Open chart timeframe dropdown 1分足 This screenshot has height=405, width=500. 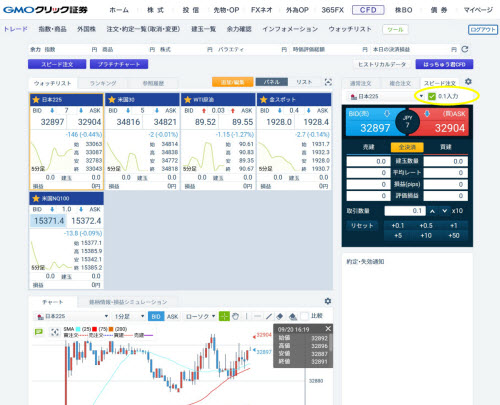tap(129, 316)
